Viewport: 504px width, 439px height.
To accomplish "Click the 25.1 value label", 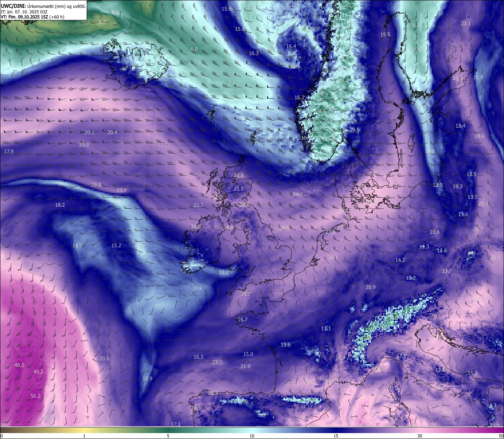I will [483, 204].
